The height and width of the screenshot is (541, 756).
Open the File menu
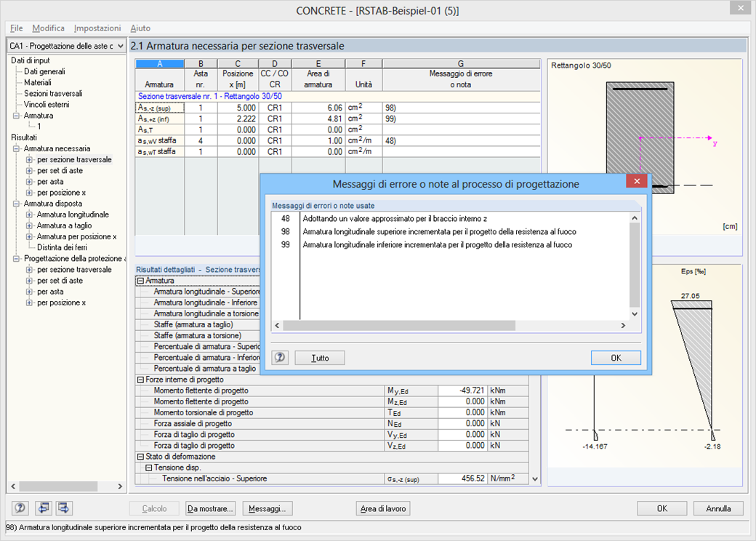tap(17, 28)
